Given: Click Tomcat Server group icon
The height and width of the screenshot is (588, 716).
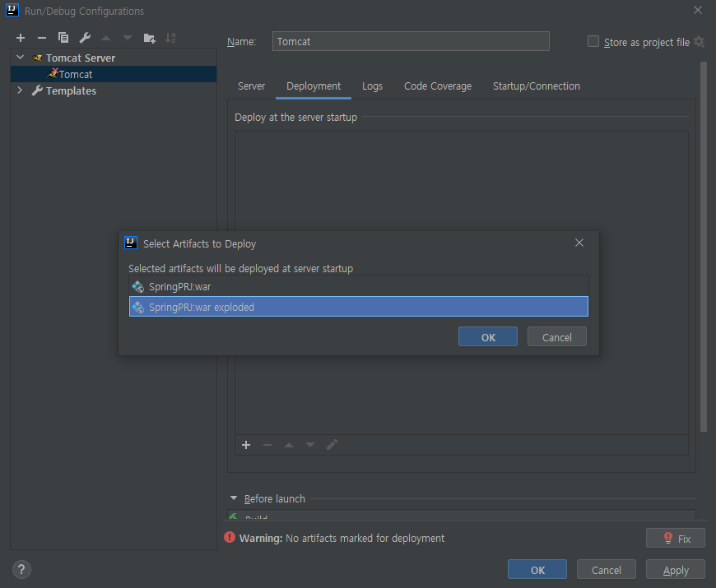Looking at the screenshot, I should (x=37, y=58).
